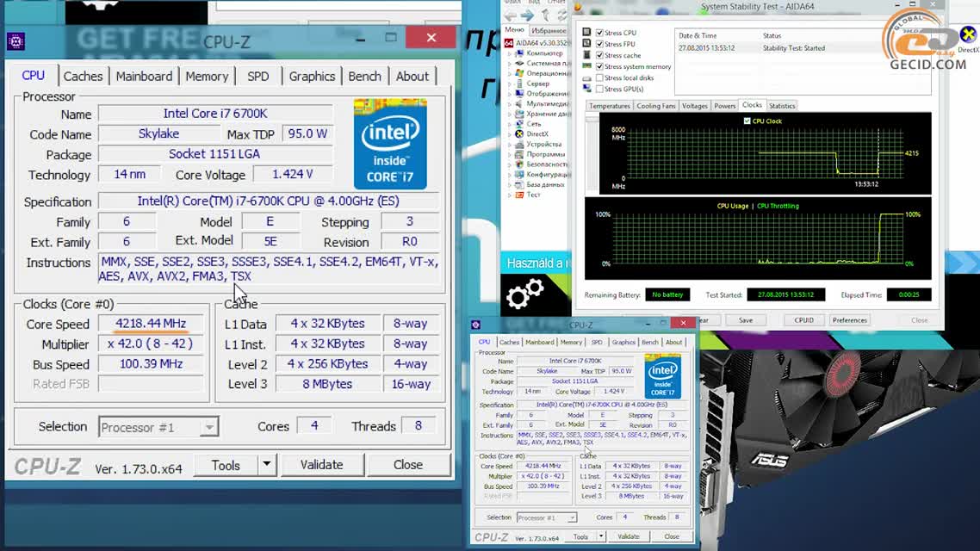
Task: Uncheck the Stress CPU checkbox
Action: [x=599, y=33]
